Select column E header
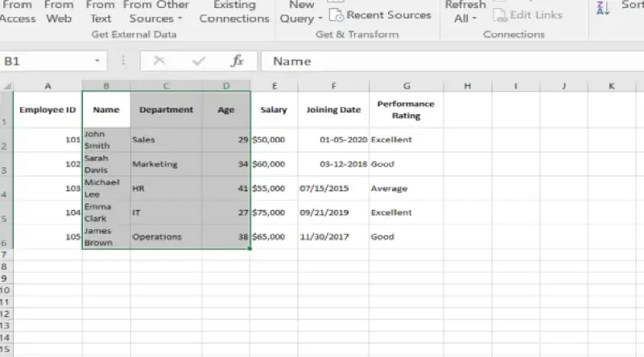This screenshot has height=357, width=644. coord(275,86)
